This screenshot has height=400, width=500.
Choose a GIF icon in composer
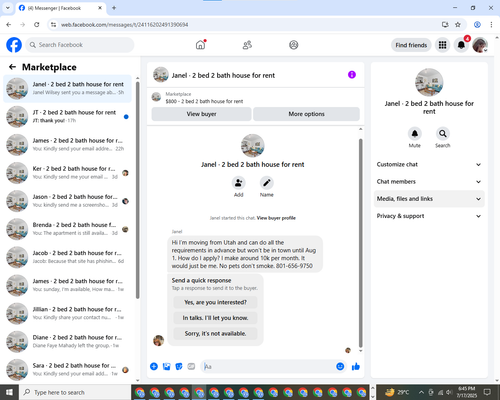click(191, 367)
